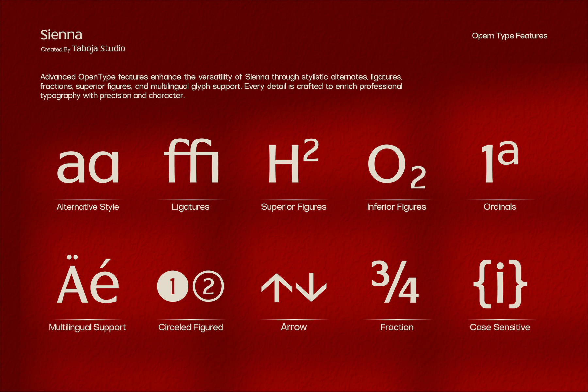Click the Superior Figures caption
The image size is (588, 392).
[294, 207]
